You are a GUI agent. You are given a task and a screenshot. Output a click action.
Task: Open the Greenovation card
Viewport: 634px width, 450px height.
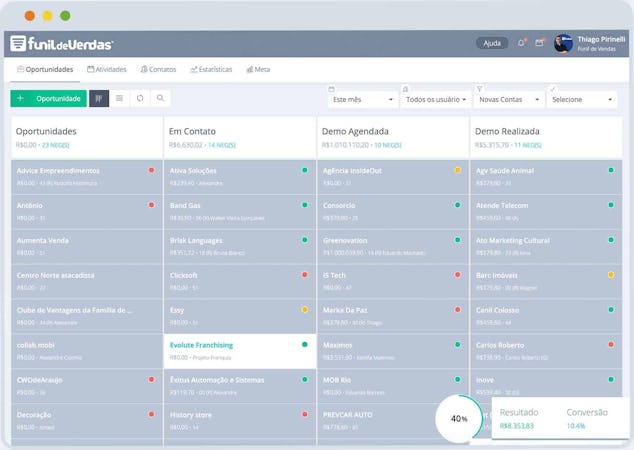click(393, 247)
